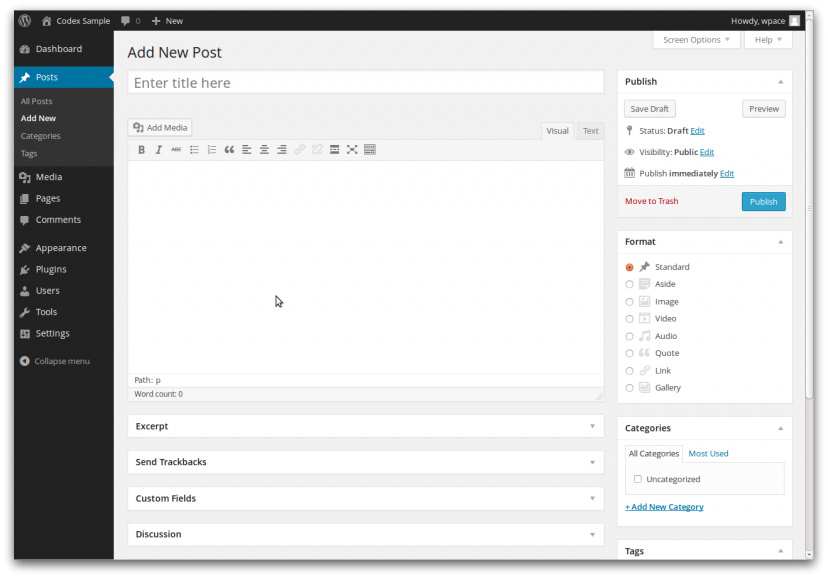Expand the Custom Fields panel
The height and width of the screenshot is (578, 828).
tap(365, 498)
